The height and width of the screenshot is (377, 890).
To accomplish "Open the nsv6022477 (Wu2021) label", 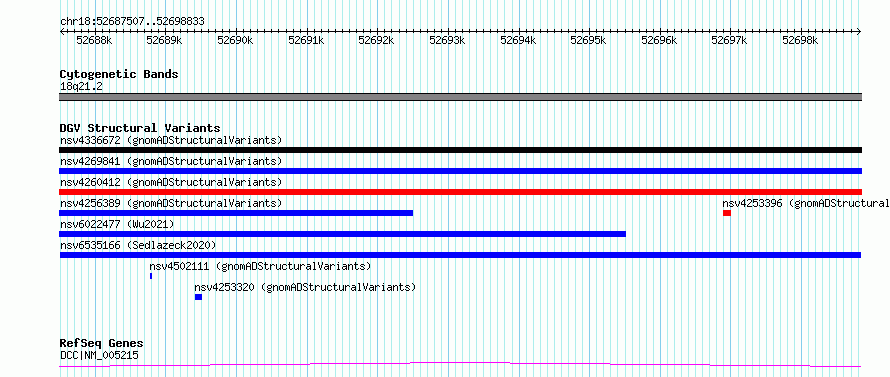I will [x=117, y=224].
